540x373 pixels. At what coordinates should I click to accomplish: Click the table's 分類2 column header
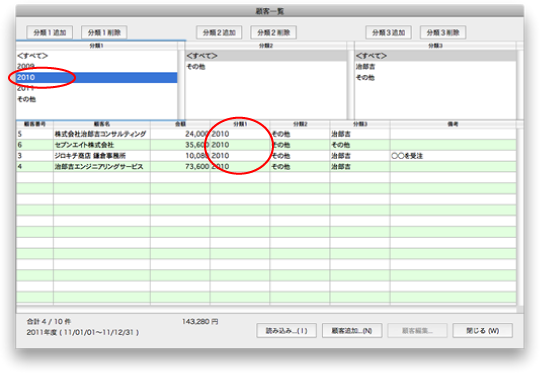click(x=300, y=124)
